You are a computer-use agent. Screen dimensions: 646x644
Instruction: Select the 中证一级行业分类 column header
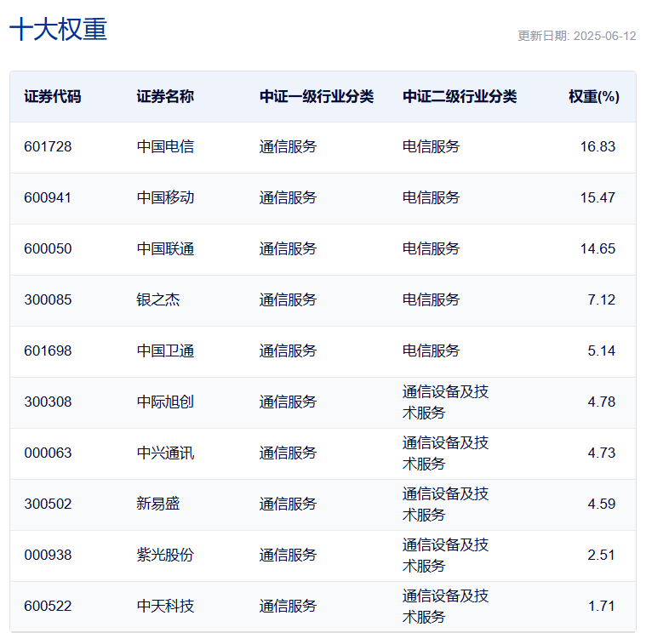(317, 96)
